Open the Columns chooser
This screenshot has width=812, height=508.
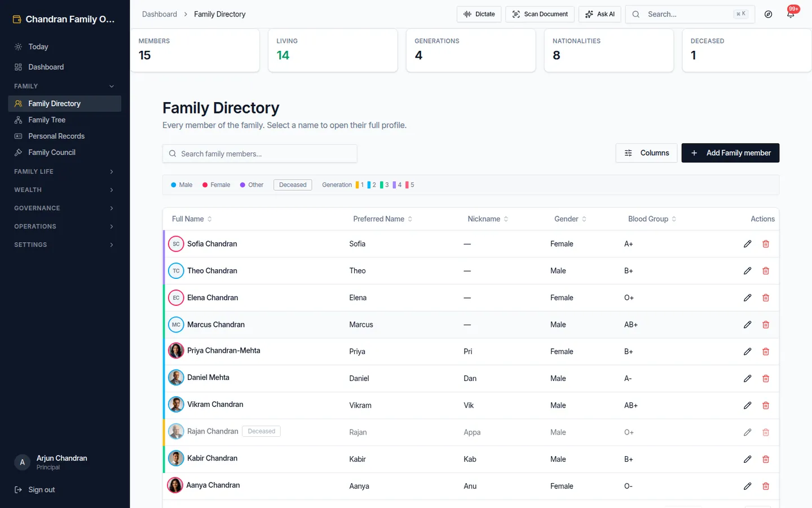(646, 153)
